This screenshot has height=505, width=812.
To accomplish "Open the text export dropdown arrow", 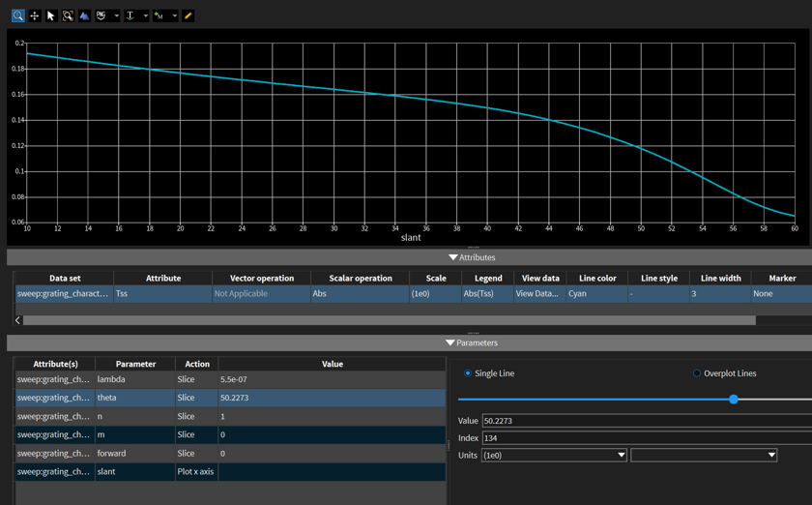I will (x=146, y=16).
